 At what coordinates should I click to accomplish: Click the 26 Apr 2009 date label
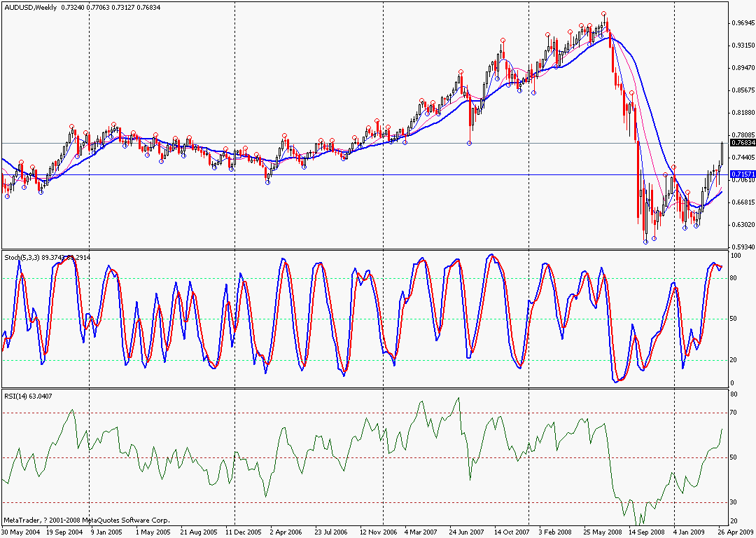[735, 532]
